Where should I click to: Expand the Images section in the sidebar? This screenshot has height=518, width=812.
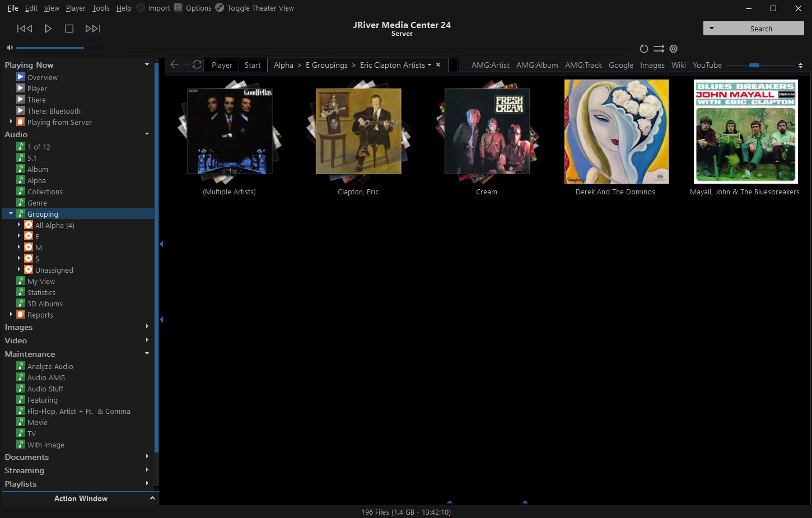click(147, 326)
